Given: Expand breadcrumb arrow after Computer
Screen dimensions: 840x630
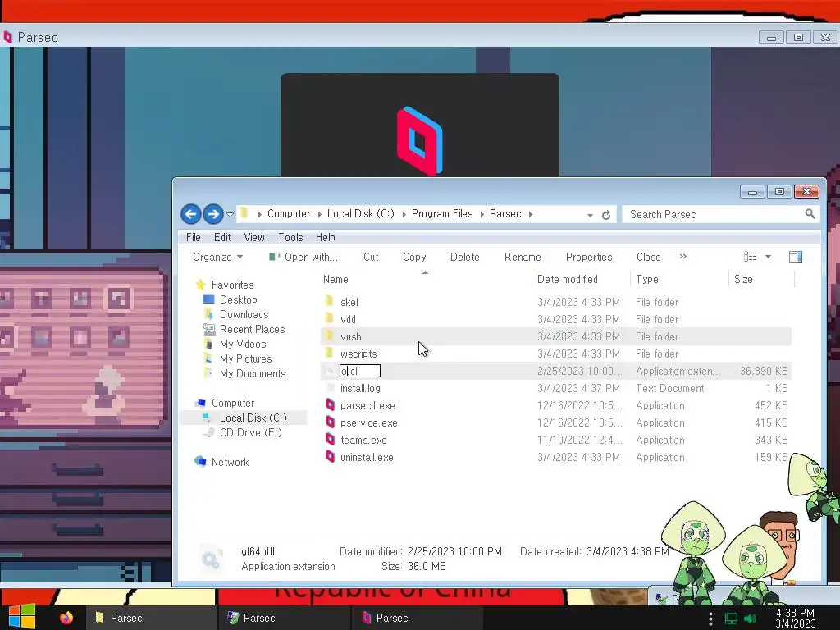Looking at the screenshot, I should click(x=319, y=214).
